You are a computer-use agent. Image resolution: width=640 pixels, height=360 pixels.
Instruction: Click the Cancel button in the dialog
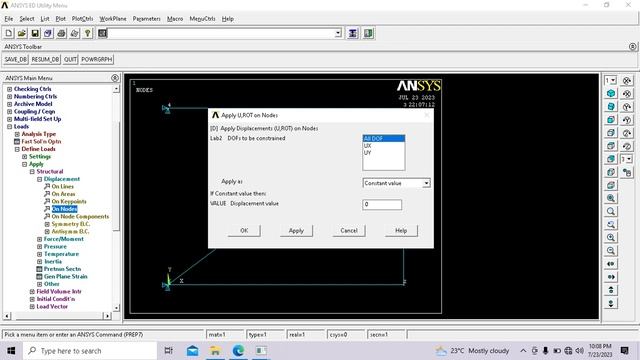pos(349,231)
